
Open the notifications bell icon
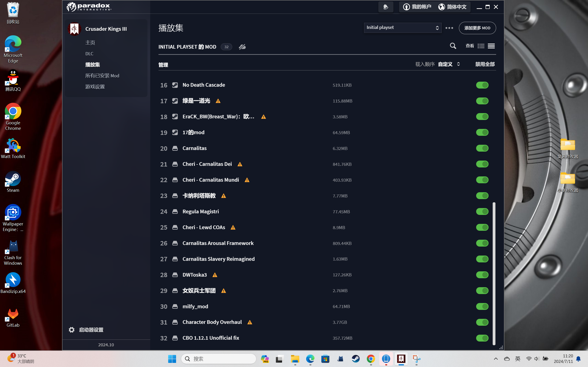tap(386, 7)
